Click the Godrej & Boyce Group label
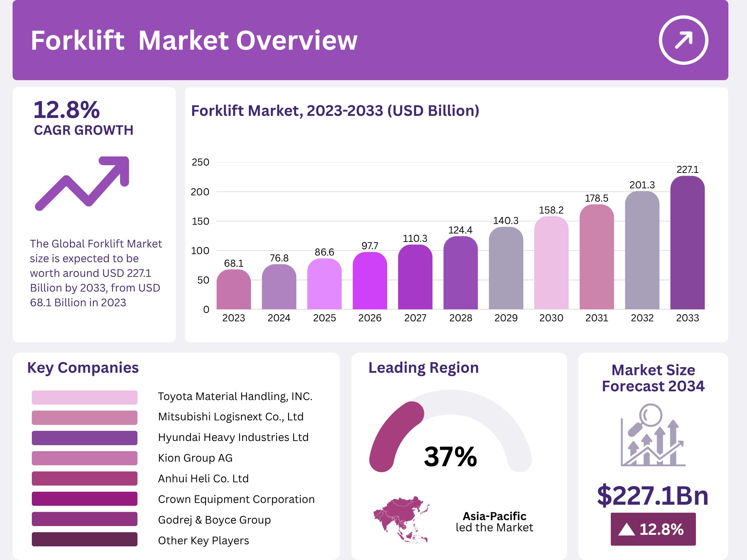 click(214, 520)
